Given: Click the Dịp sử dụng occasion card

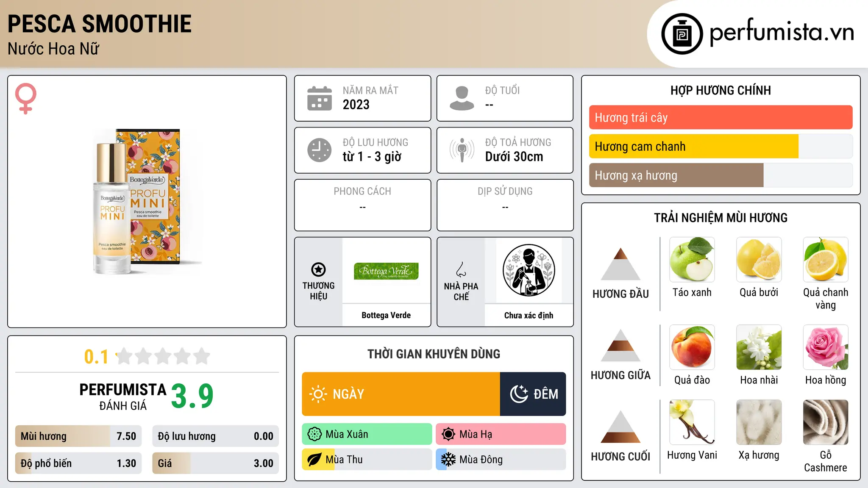Looking at the screenshot, I should tap(505, 205).
